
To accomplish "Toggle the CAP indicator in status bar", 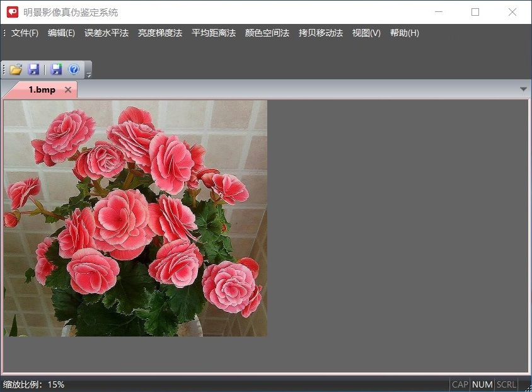I will tap(459, 384).
